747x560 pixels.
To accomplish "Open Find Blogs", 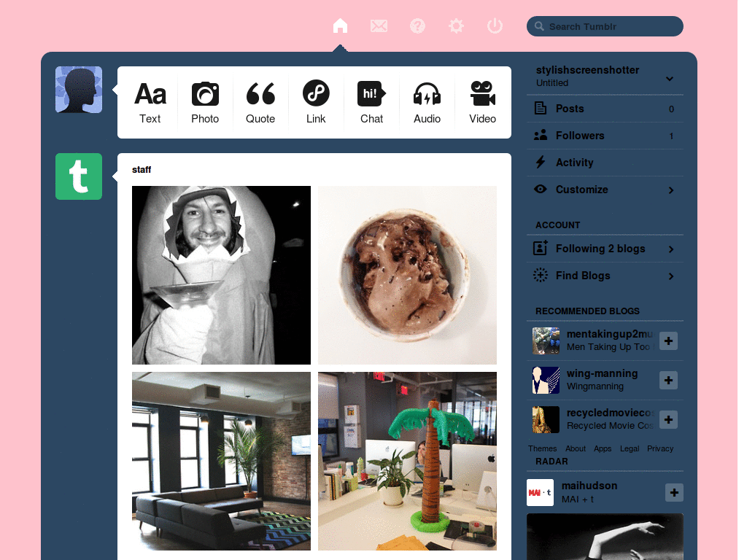I will pyautogui.click(x=605, y=276).
